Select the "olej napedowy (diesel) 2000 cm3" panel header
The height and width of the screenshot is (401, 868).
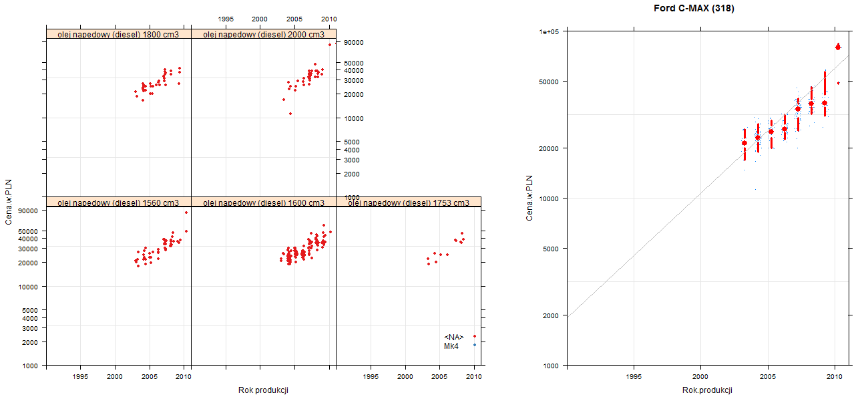(264, 34)
